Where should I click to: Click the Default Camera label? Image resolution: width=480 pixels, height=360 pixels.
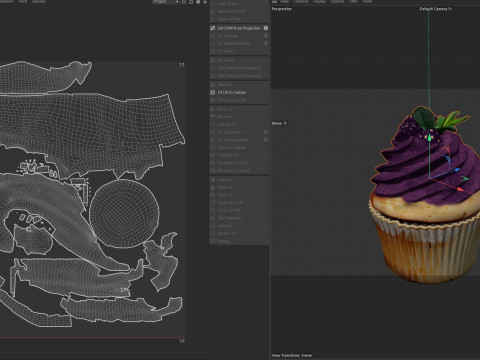(x=433, y=9)
